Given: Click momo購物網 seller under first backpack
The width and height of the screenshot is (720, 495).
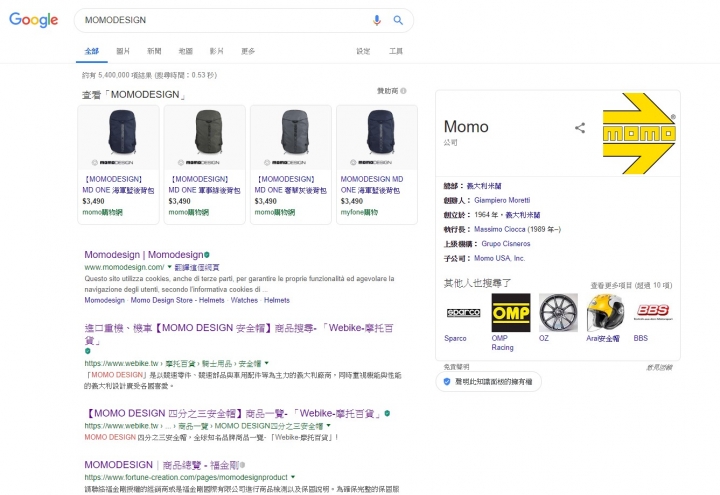Looking at the screenshot, I should pyautogui.click(x=102, y=212).
